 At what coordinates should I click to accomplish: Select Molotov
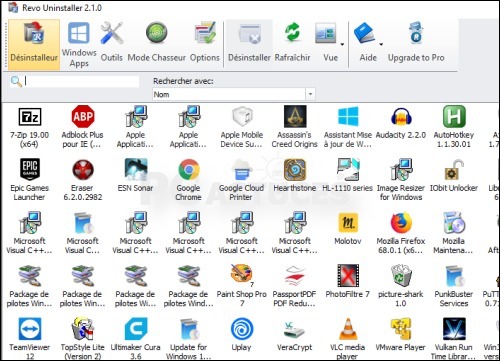pyautogui.click(x=348, y=229)
